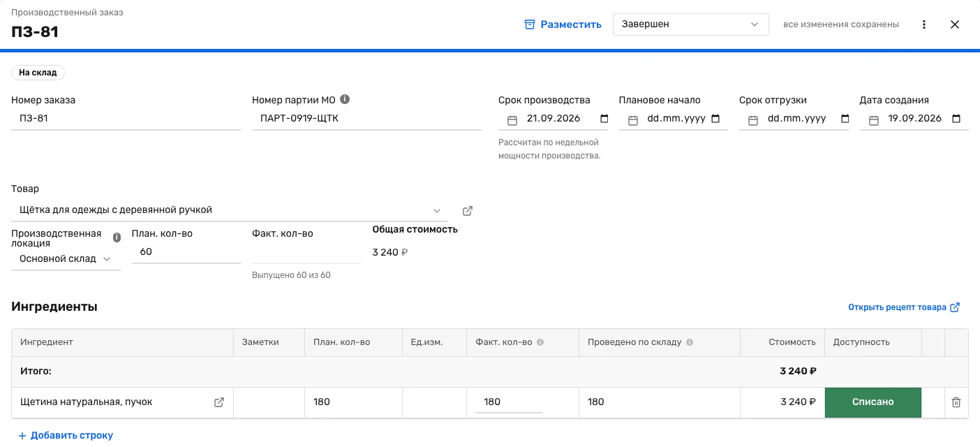Open the Завершен status dropdown

pyautogui.click(x=690, y=24)
